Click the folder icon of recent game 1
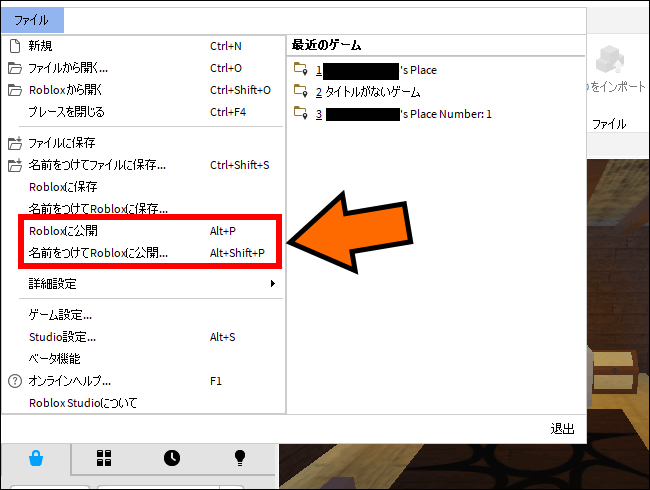Image resolution: width=650 pixels, height=490 pixels. [x=301, y=69]
